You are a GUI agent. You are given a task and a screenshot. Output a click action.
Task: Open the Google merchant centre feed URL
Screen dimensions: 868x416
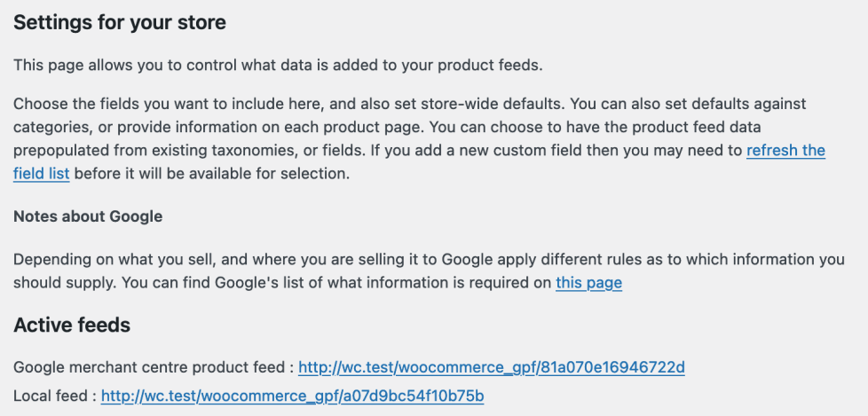point(491,367)
